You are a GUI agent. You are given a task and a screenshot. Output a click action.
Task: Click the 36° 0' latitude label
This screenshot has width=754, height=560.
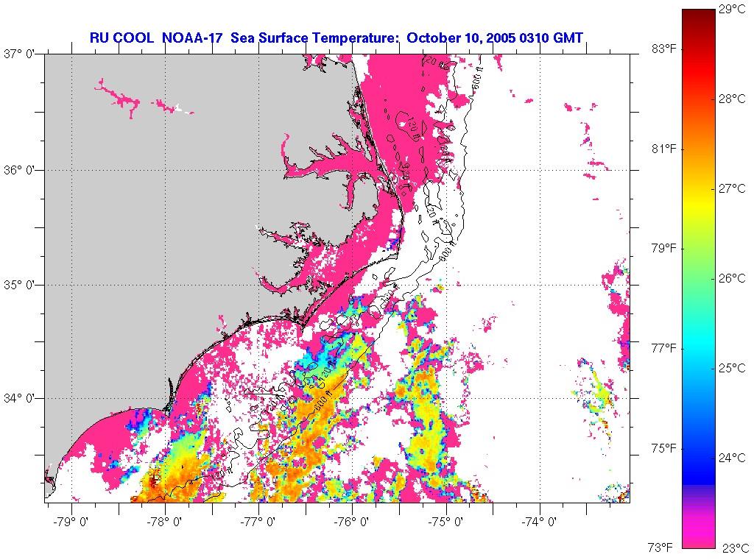tap(20, 170)
